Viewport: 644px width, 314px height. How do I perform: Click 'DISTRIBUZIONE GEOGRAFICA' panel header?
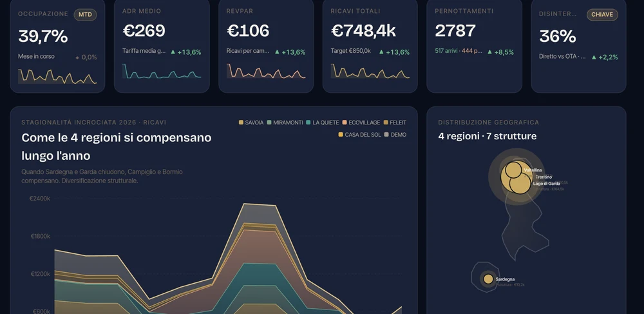tap(489, 123)
